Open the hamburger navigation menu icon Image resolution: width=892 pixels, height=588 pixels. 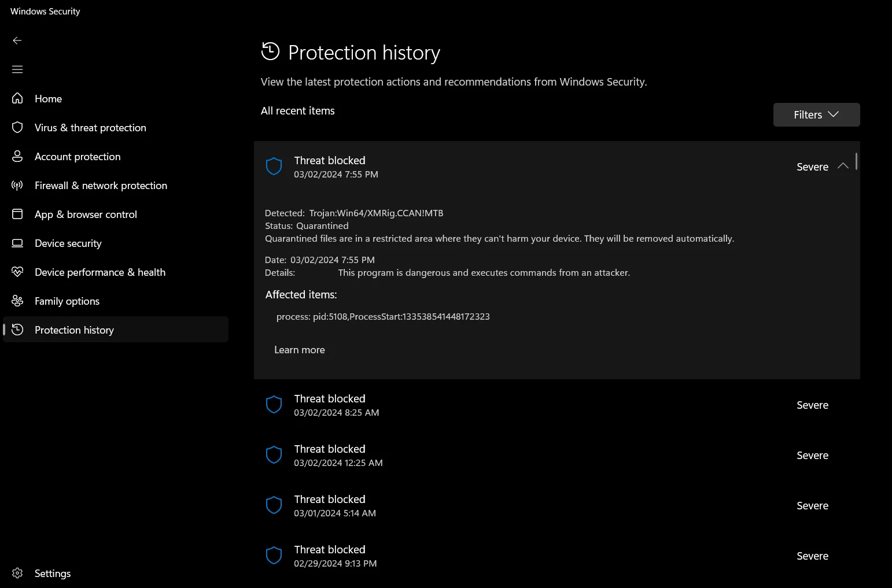pos(17,69)
